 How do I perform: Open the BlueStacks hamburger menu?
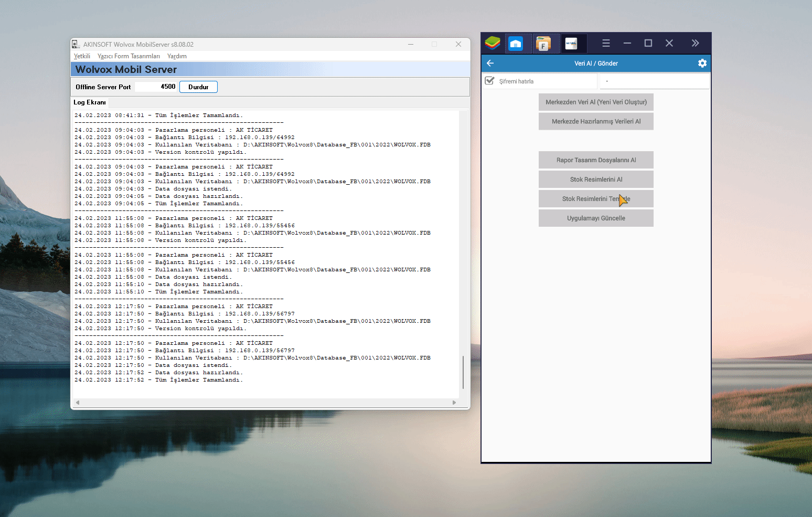click(606, 43)
